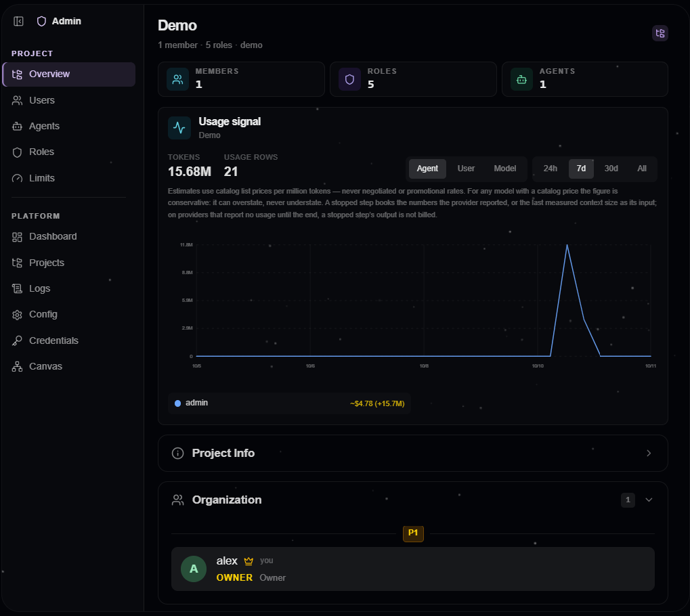Set time range to 24h

550,169
